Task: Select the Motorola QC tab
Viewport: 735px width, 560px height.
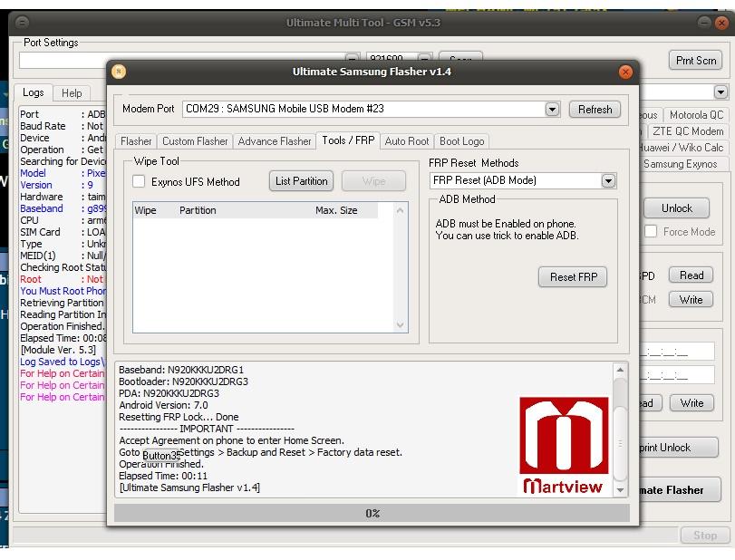Action: [x=696, y=115]
